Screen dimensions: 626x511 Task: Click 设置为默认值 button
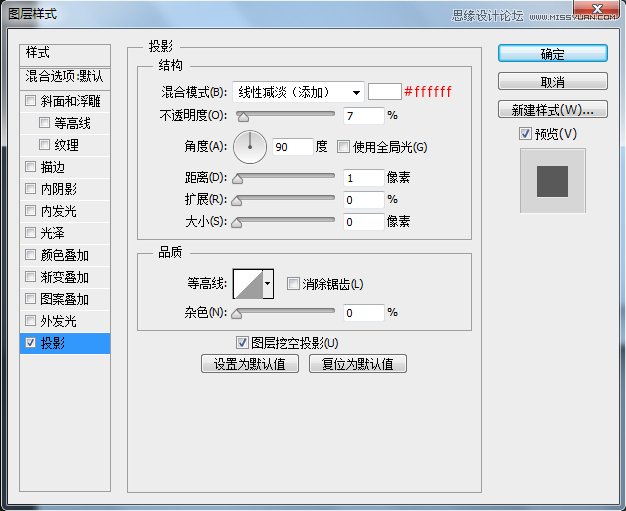click(x=250, y=364)
